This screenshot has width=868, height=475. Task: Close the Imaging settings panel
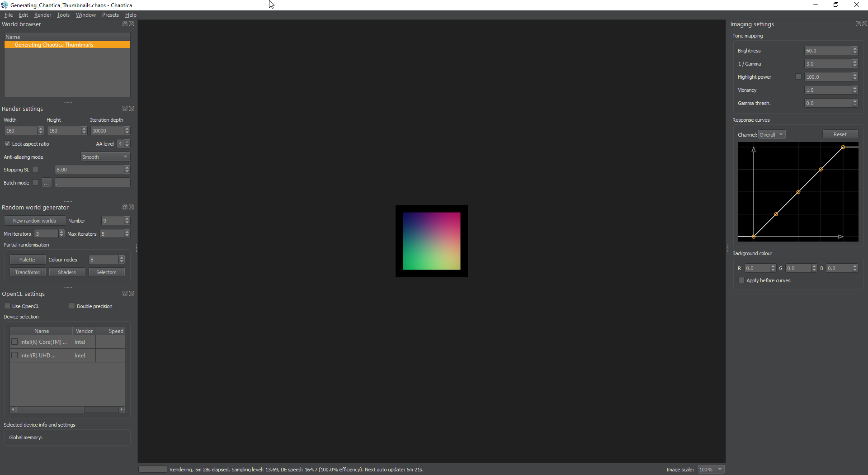[x=865, y=24]
